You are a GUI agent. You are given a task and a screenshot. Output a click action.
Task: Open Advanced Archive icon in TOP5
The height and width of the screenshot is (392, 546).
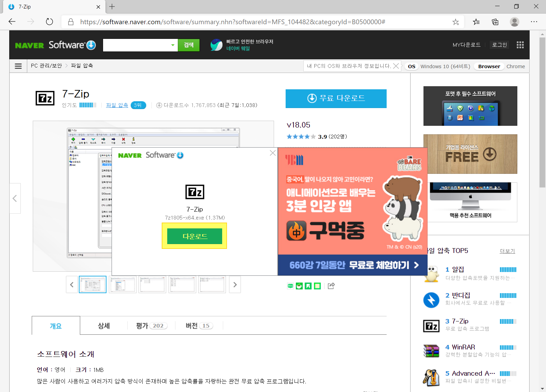[431, 377]
